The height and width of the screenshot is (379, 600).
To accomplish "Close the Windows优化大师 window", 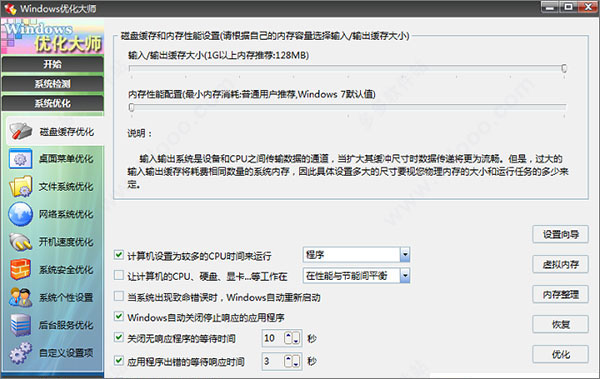I will pyautogui.click(x=589, y=7).
